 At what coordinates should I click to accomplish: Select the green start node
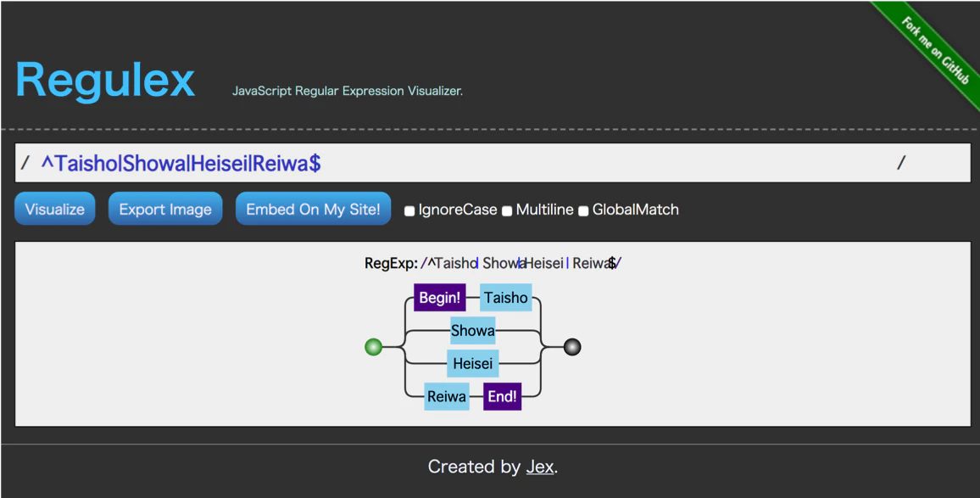click(x=373, y=347)
